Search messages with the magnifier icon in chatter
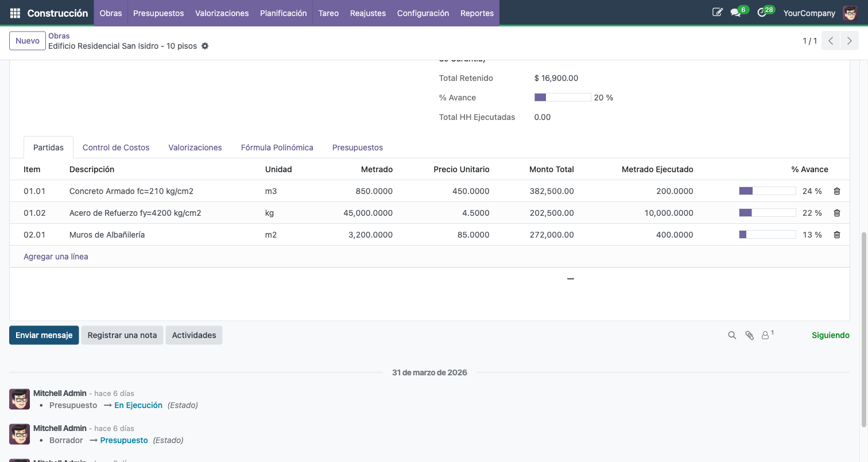The image size is (868, 462). (732, 335)
